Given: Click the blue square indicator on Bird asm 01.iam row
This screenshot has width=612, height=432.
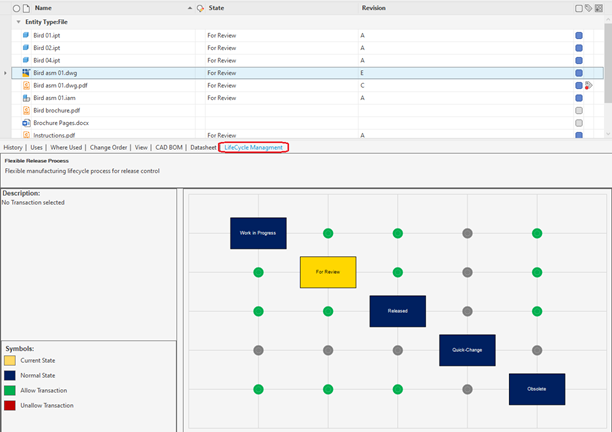Looking at the screenshot, I should pyautogui.click(x=579, y=98).
